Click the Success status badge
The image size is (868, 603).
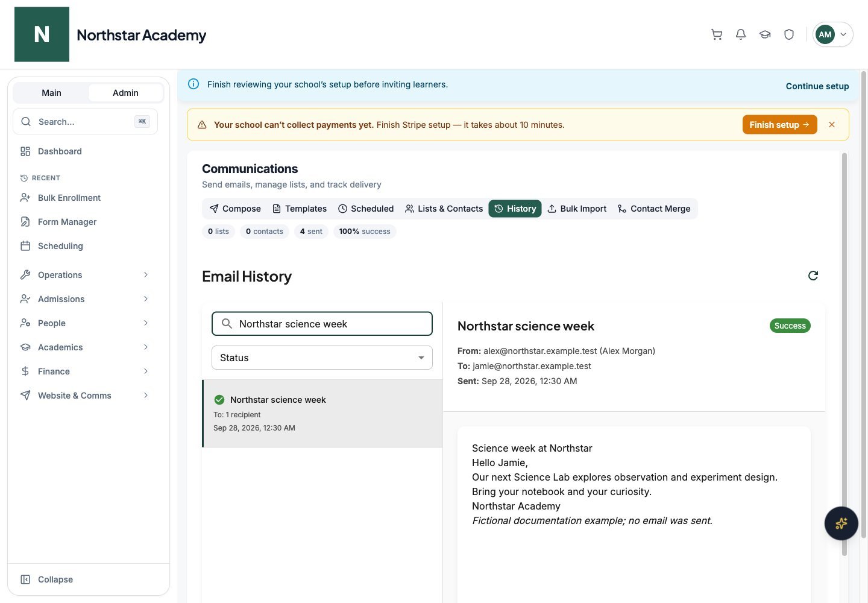tap(790, 326)
